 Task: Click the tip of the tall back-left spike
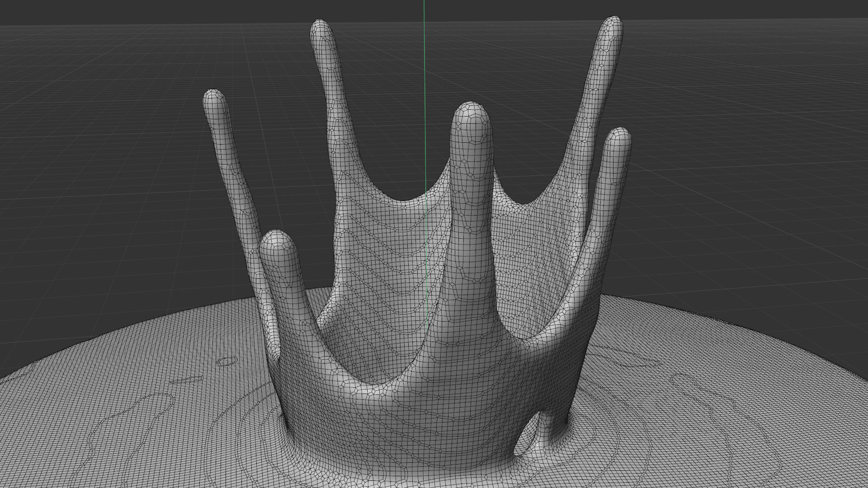321,31
